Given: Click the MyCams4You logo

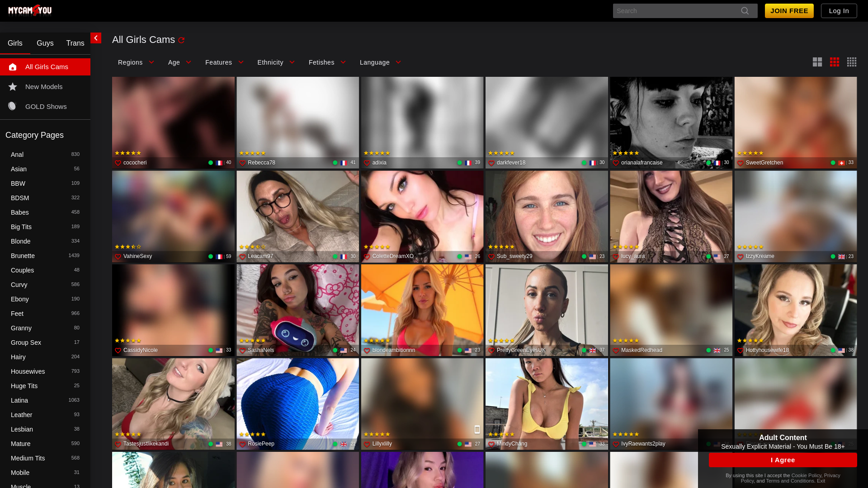Looking at the screenshot, I should [29, 10].
